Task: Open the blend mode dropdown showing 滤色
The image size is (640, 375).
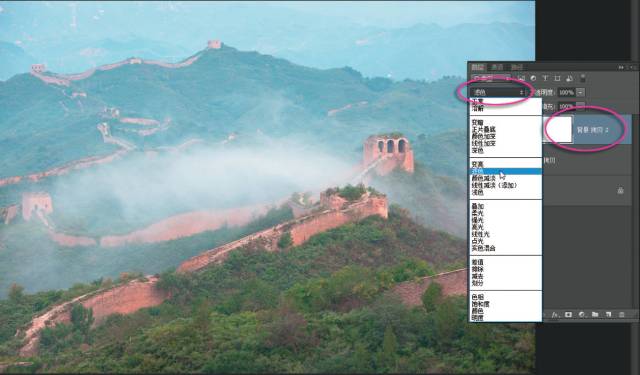Action: tap(498, 93)
